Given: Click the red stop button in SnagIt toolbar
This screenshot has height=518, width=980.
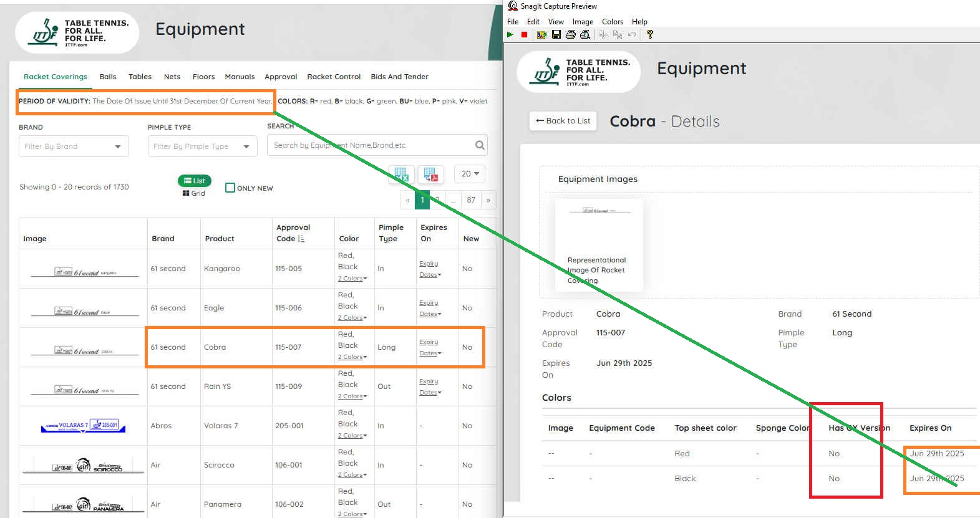Looking at the screenshot, I should point(524,35).
